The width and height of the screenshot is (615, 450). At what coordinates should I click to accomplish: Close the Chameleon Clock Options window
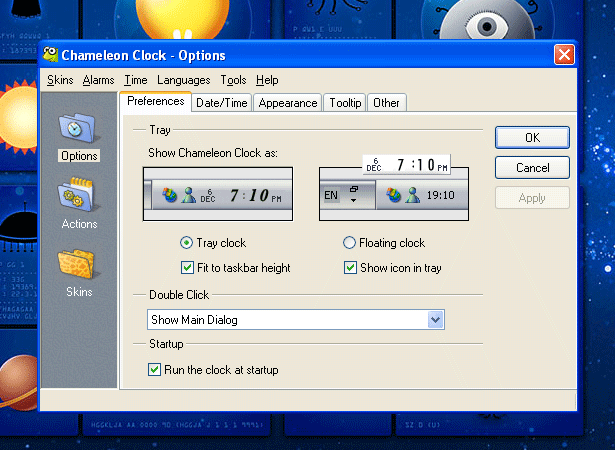pos(564,55)
